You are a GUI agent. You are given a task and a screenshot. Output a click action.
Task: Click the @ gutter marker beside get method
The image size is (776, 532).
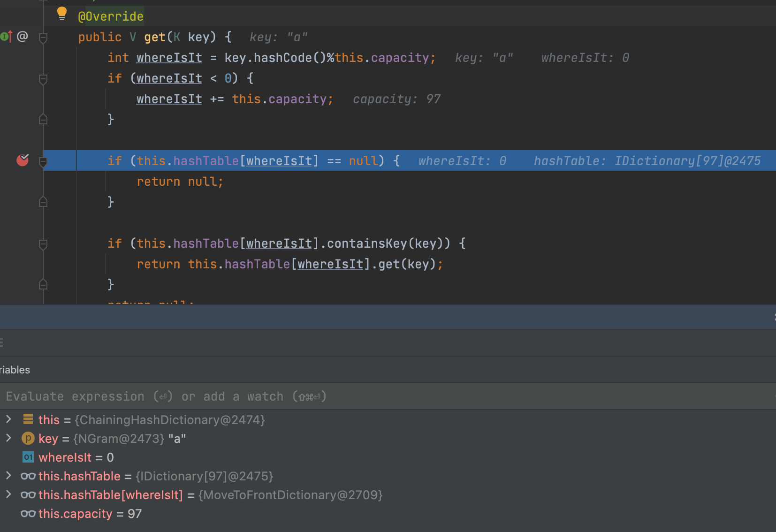23,36
